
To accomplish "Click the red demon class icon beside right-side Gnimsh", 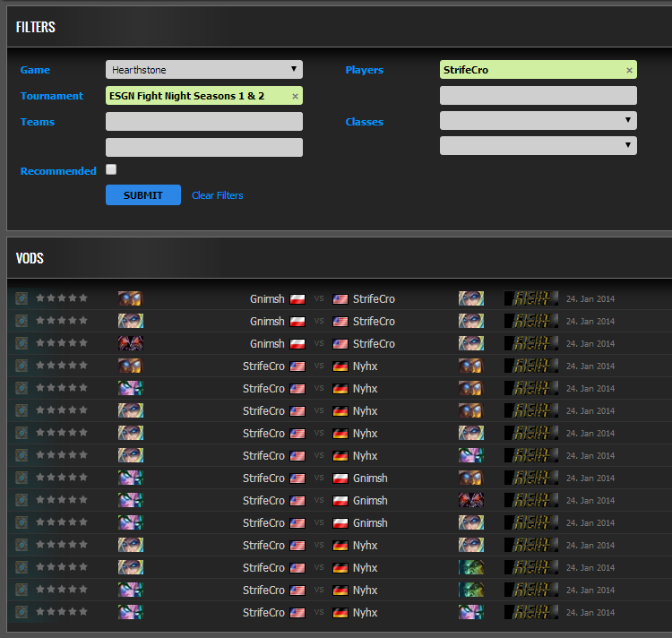I will [x=470, y=500].
